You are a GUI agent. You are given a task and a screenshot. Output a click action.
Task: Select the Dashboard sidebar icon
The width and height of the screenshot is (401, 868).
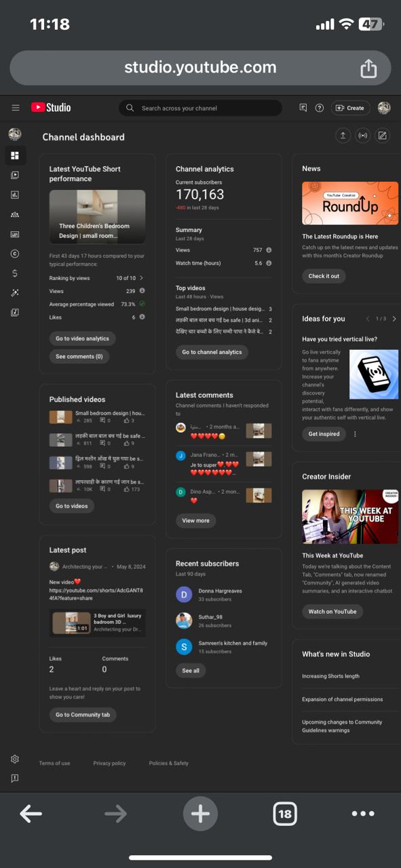point(15,155)
